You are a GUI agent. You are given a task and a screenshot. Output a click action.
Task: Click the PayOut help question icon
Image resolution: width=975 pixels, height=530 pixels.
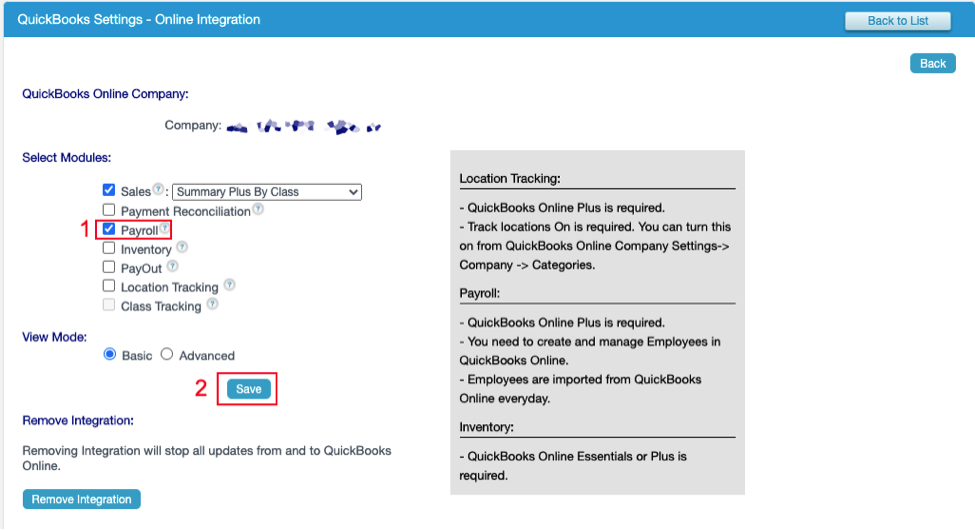pos(173,267)
